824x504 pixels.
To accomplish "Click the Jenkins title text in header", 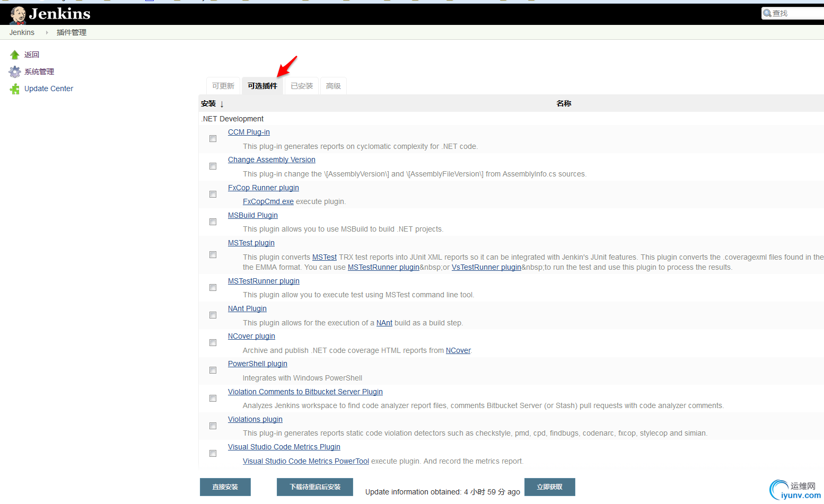I will [x=60, y=14].
